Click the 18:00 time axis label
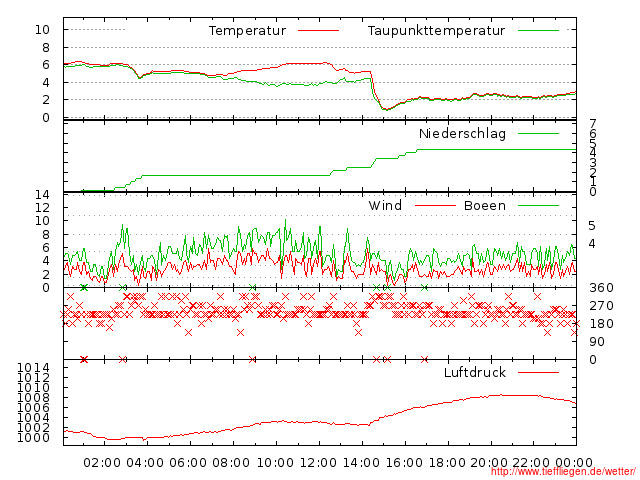This screenshot has width=640, height=480. point(447,463)
